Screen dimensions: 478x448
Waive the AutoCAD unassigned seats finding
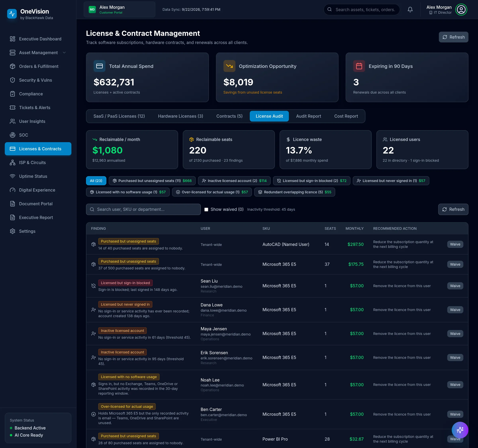455,245
